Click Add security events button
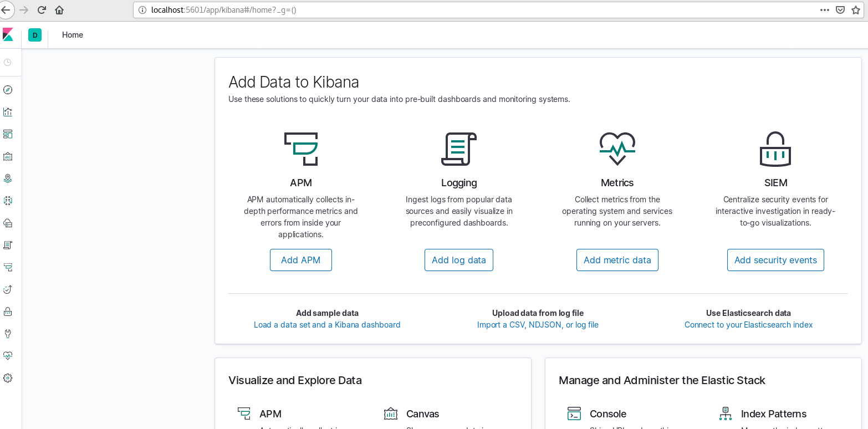Image resolution: width=868 pixels, height=429 pixels. point(775,260)
